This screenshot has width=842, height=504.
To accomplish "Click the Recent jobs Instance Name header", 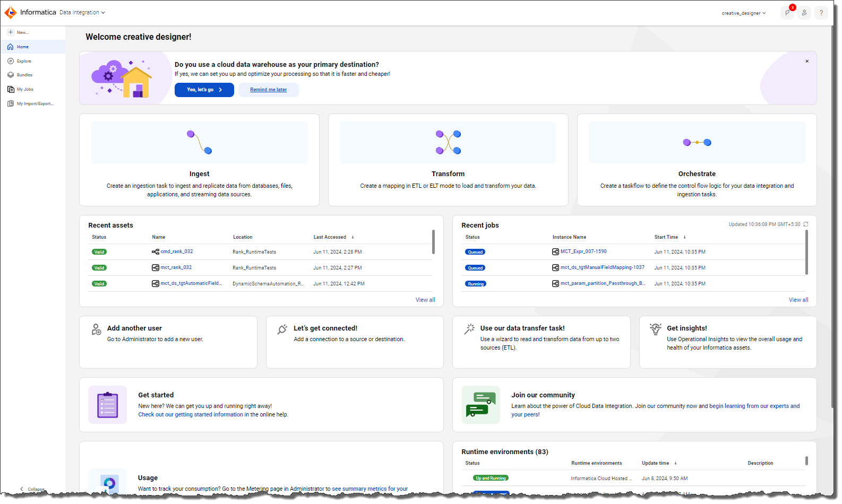I will click(569, 237).
